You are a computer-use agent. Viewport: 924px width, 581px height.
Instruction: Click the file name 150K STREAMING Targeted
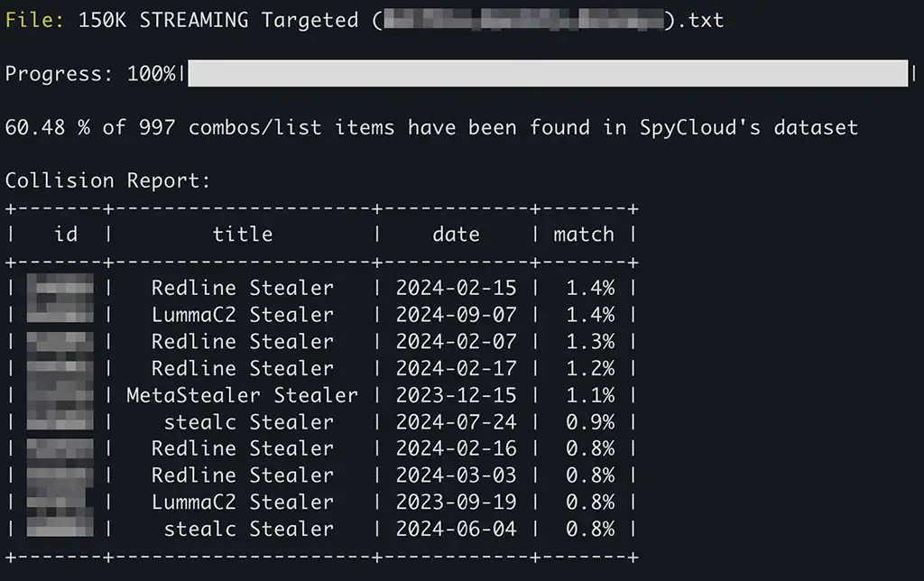click(217, 20)
